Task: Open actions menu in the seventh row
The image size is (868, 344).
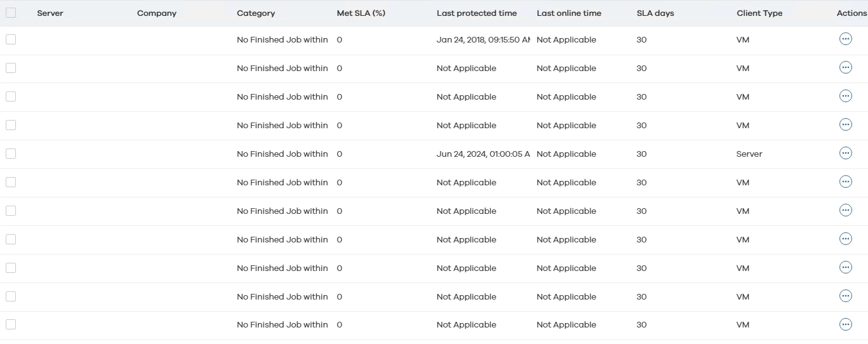Action: (845, 210)
